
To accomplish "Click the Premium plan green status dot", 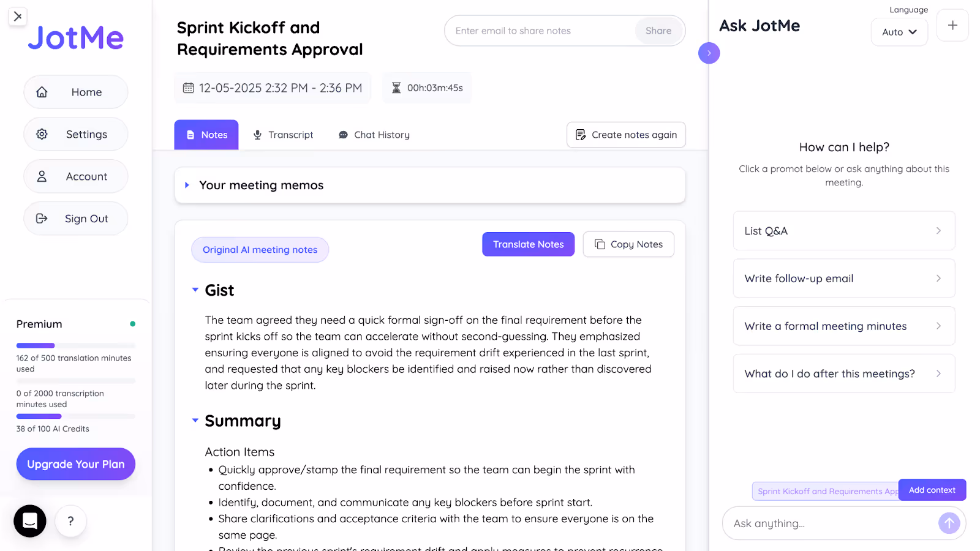I will [x=132, y=324].
